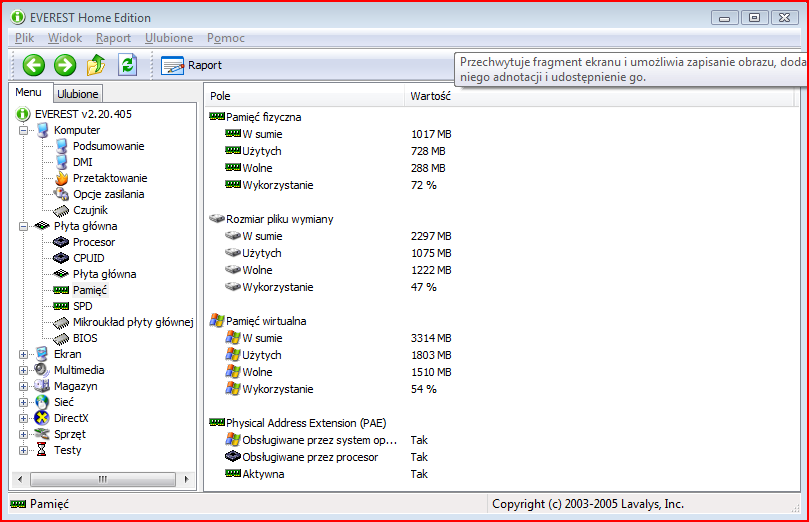Select the Pamięć tree item
The image size is (809, 522).
coord(90,290)
